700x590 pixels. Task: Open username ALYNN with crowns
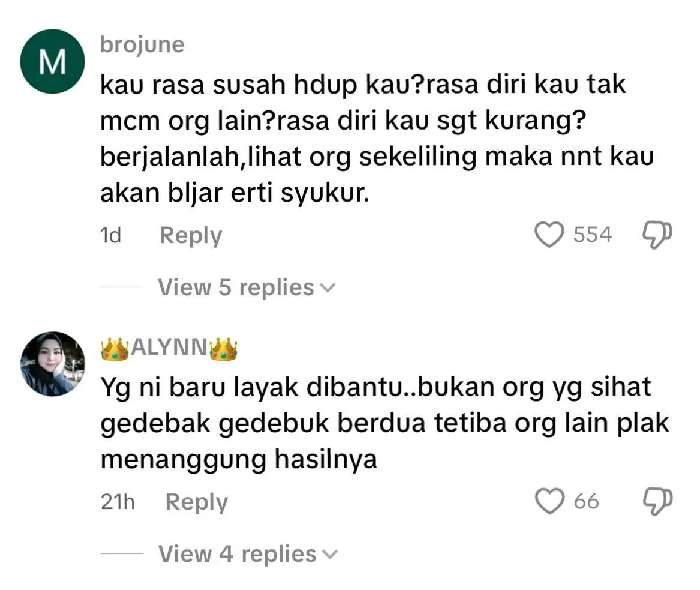coord(169,348)
